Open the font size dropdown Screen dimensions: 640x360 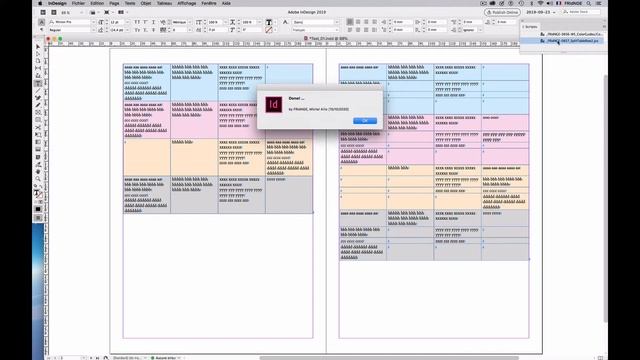coord(128,22)
